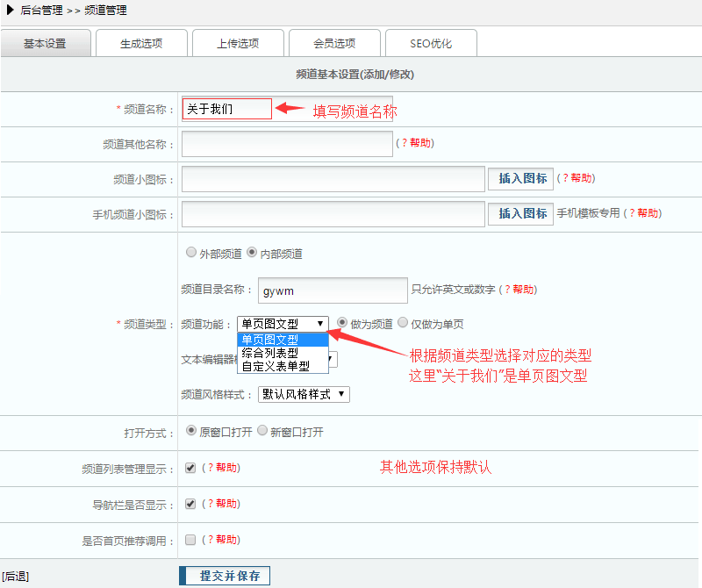The width and height of the screenshot is (702, 588).
Task: Open the 上传选项 tab
Action: tap(238, 43)
